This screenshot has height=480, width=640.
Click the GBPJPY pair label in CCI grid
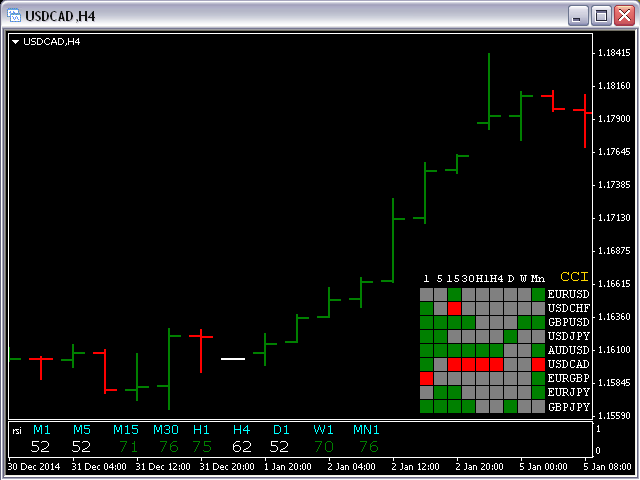pos(569,407)
